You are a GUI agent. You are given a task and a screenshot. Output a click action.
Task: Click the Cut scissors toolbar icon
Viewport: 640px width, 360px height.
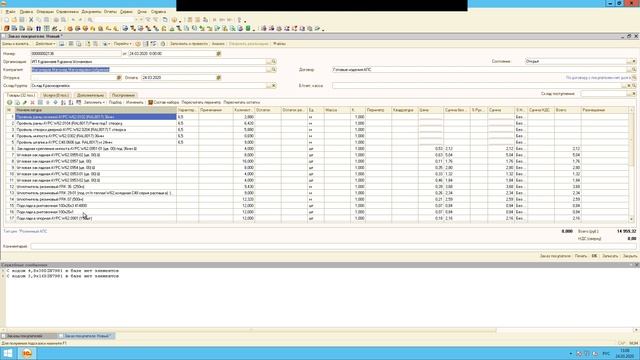click(x=31, y=20)
